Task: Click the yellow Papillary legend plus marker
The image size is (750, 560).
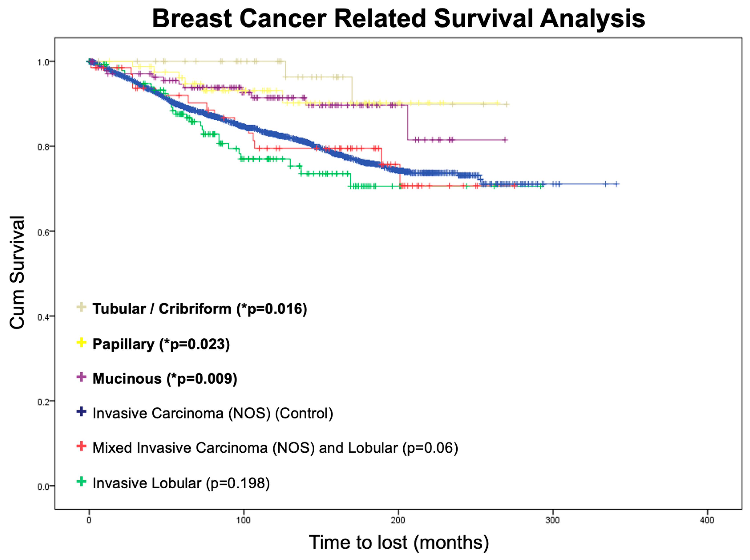Action: pyautogui.click(x=81, y=342)
